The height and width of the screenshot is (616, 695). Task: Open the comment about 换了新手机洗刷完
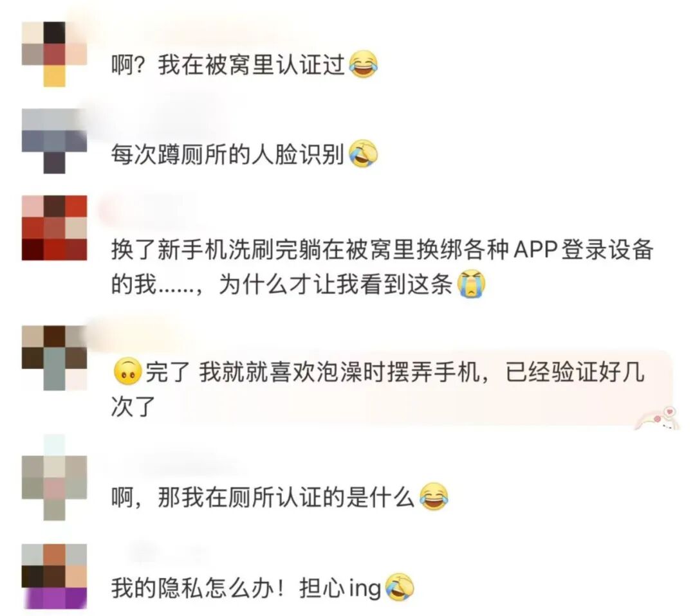382,267
